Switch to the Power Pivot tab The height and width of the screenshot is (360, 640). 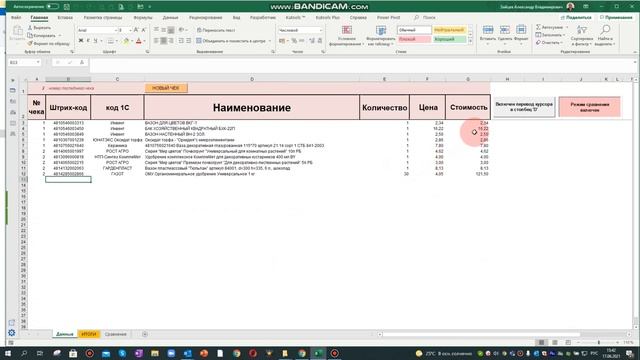point(388,18)
